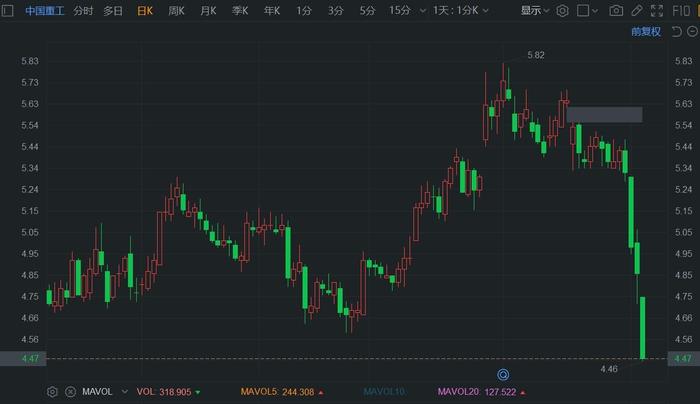Click the camera screenshot icon
Viewport: 700px width, 404px height.
pyautogui.click(x=616, y=10)
